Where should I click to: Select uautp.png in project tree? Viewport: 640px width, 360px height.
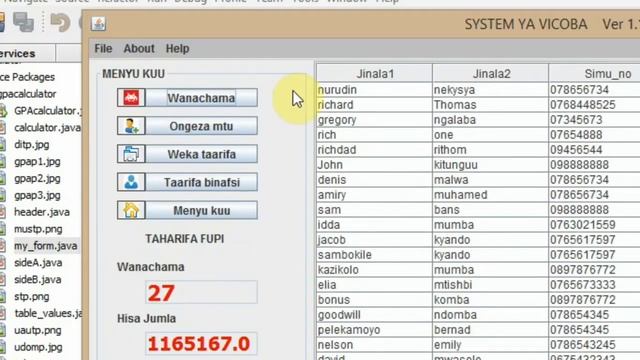coord(38,331)
